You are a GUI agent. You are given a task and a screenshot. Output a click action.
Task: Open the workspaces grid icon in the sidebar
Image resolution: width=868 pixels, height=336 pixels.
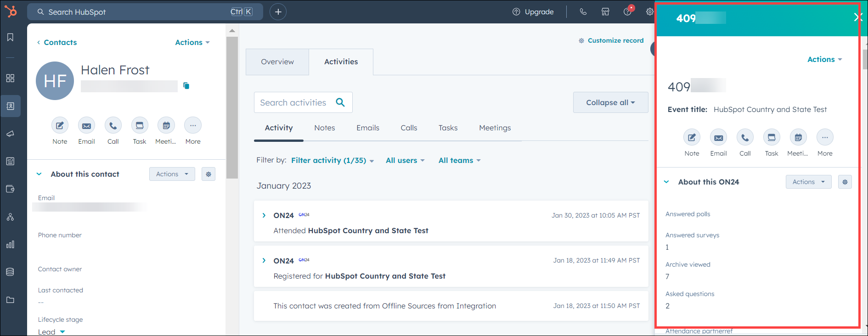coord(10,78)
